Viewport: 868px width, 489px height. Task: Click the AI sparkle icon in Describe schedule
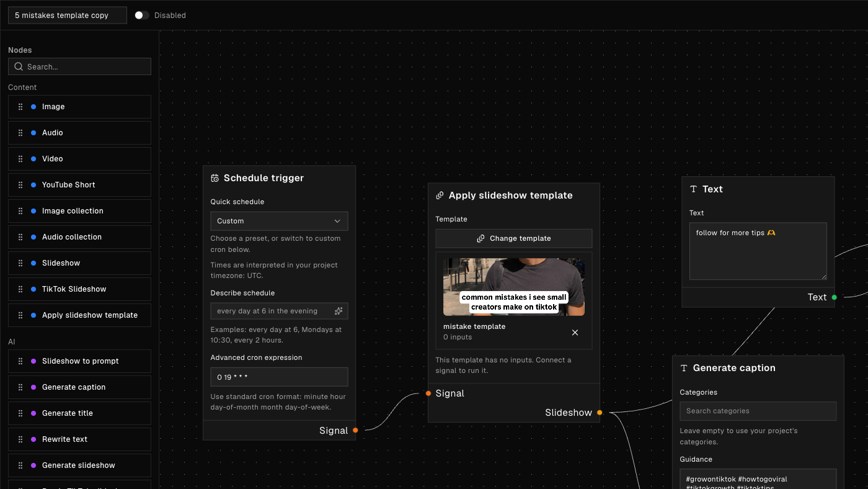point(339,311)
